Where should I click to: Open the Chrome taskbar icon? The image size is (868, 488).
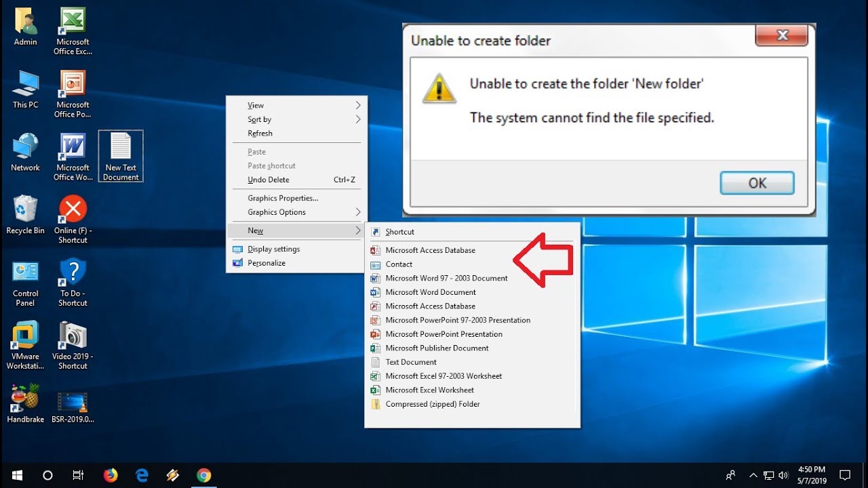point(203,475)
